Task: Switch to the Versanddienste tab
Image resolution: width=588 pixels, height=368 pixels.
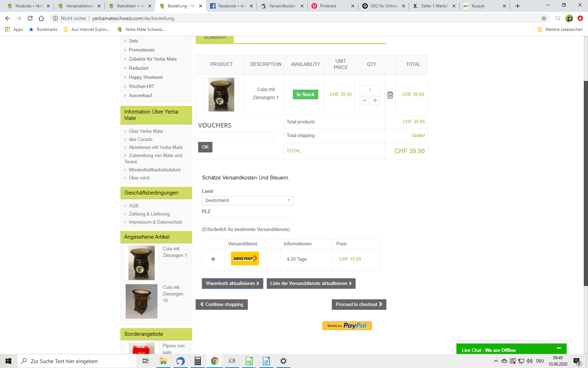Action: point(79,6)
